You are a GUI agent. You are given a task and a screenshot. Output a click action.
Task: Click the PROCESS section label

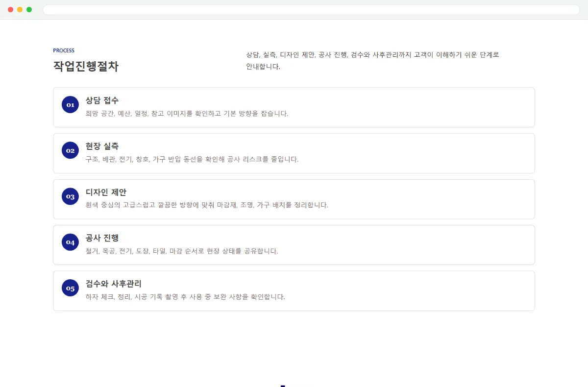click(64, 50)
